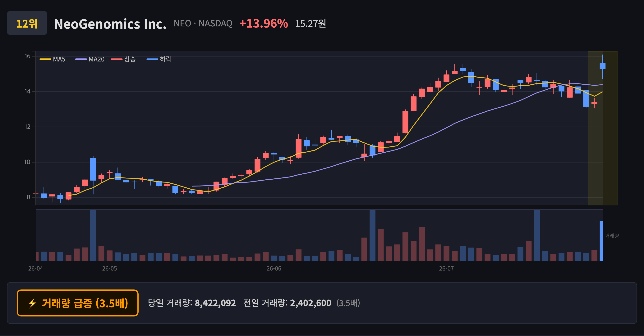Screen dimensions: 644x336
Task: Toggle the 하락 legend entry
Action: pos(159,59)
